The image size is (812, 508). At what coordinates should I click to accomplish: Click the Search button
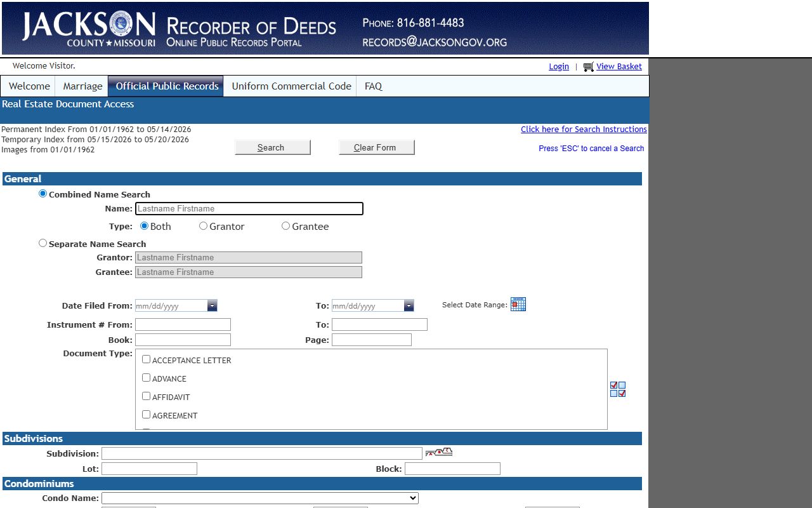[x=273, y=147]
